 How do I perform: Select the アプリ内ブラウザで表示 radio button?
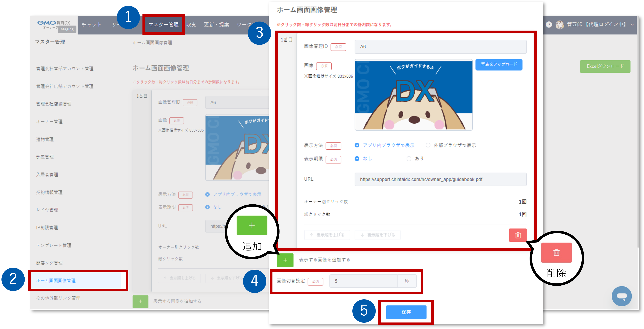click(357, 145)
